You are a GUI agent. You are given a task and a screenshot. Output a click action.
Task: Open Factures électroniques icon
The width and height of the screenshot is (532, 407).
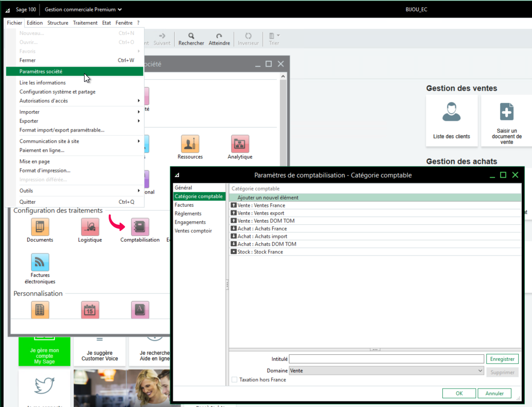click(40, 262)
